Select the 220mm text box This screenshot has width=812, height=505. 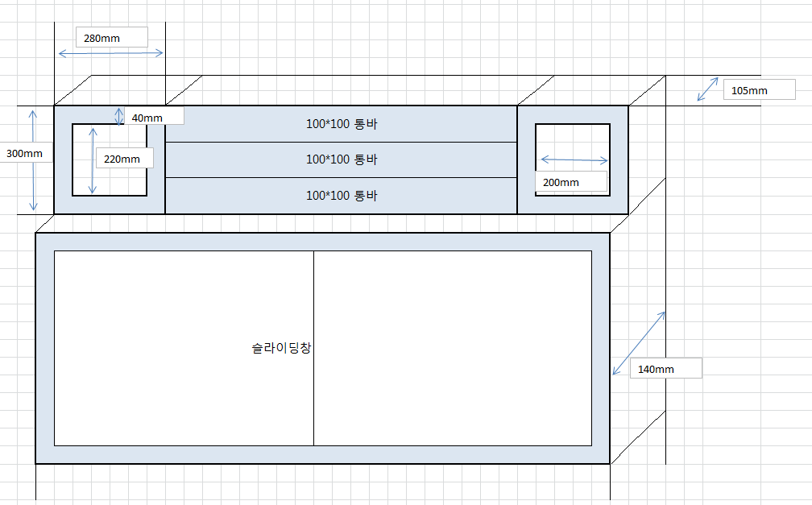124,159
